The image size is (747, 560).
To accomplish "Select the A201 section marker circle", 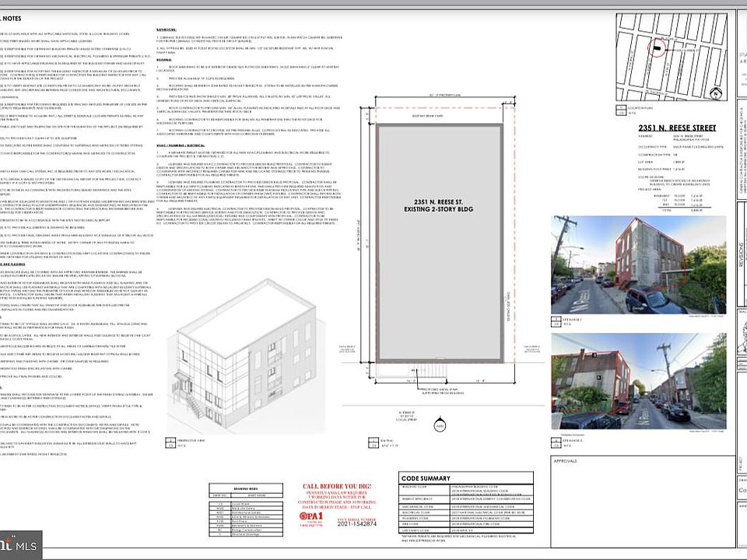I will 440,425.
